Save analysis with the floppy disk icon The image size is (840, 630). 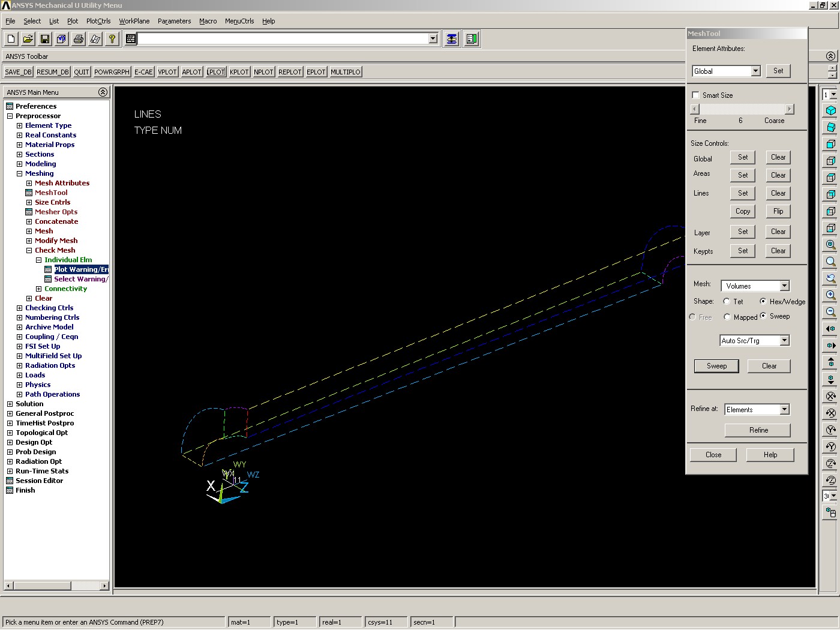45,39
